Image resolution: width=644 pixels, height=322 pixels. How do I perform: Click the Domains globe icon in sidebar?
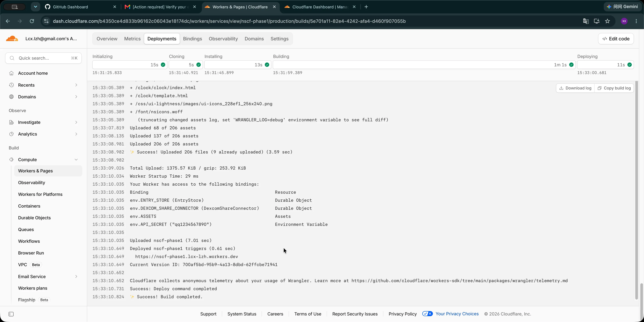point(12,97)
